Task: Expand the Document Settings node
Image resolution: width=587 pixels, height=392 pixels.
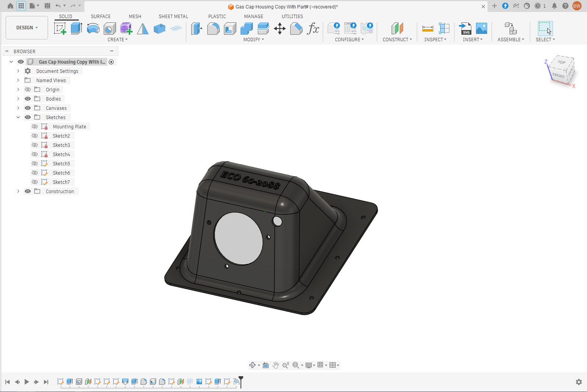Action: point(18,71)
